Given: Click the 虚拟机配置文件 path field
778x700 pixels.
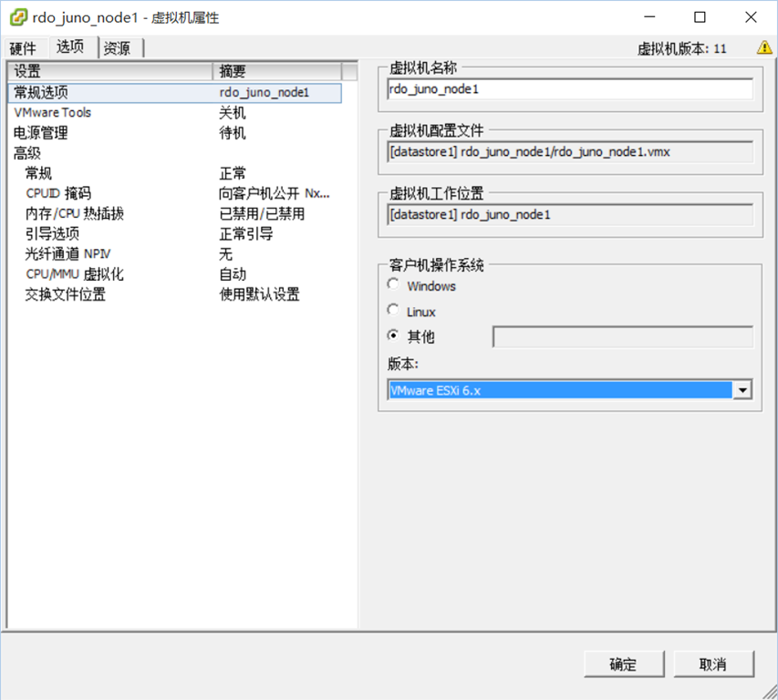Looking at the screenshot, I should [x=570, y=152].
